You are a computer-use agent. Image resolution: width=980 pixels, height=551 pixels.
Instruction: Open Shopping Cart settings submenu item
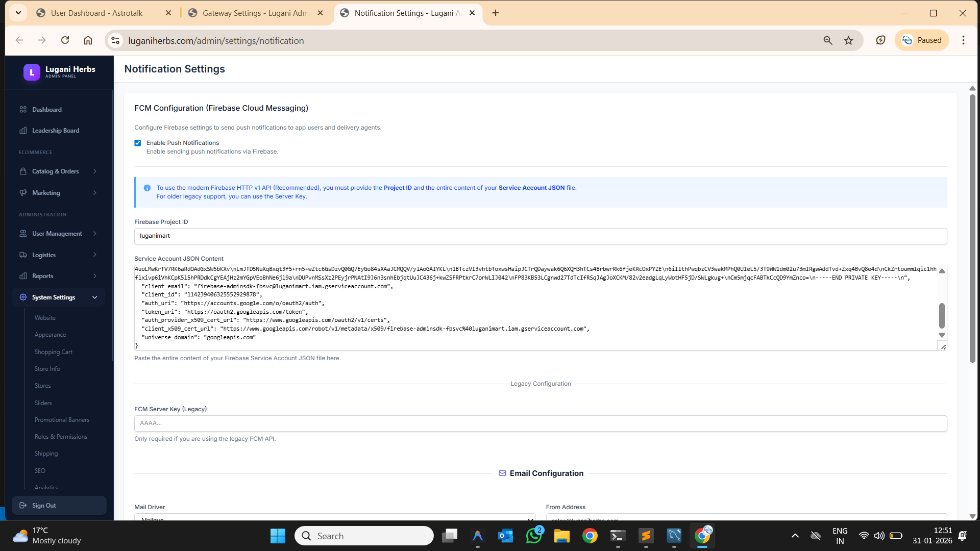coord(53,352)
